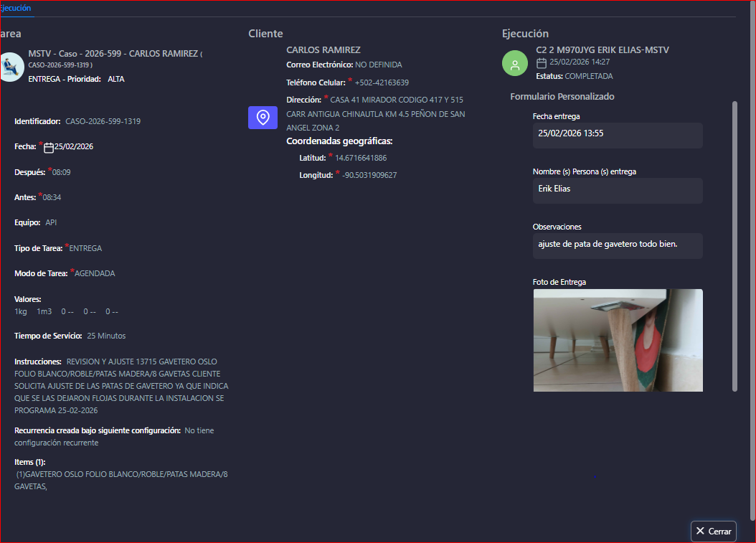The height and width of the screenshot is (543, 756).
Task: Switch to the Ejecución tab
Action: click(16, 8)
